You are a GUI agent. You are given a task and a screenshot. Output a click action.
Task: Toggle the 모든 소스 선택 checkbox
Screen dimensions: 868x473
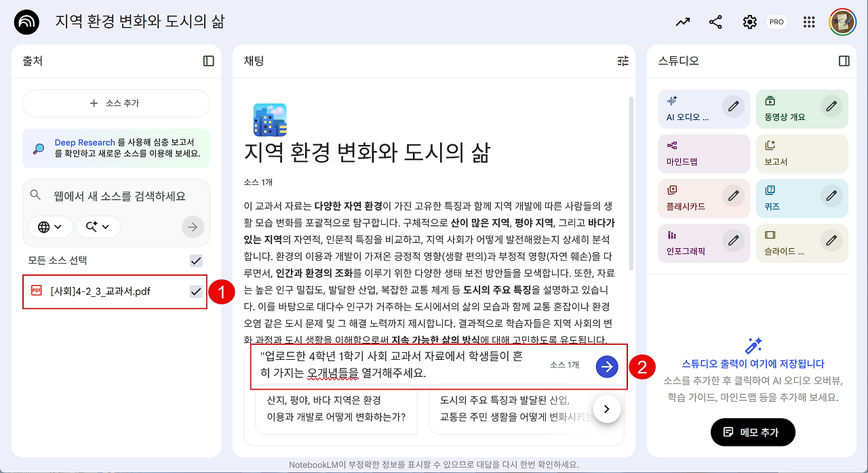click(x=196, y=260)
